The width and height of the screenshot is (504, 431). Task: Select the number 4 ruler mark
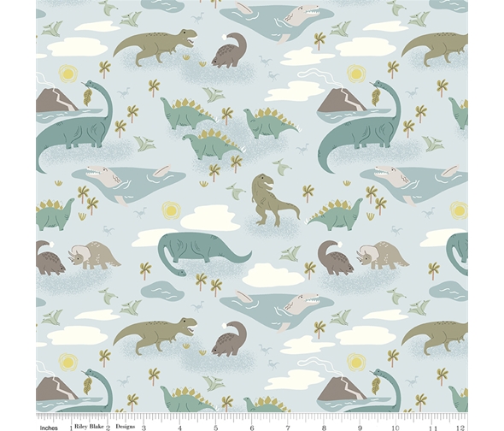(x=179, y=428)
